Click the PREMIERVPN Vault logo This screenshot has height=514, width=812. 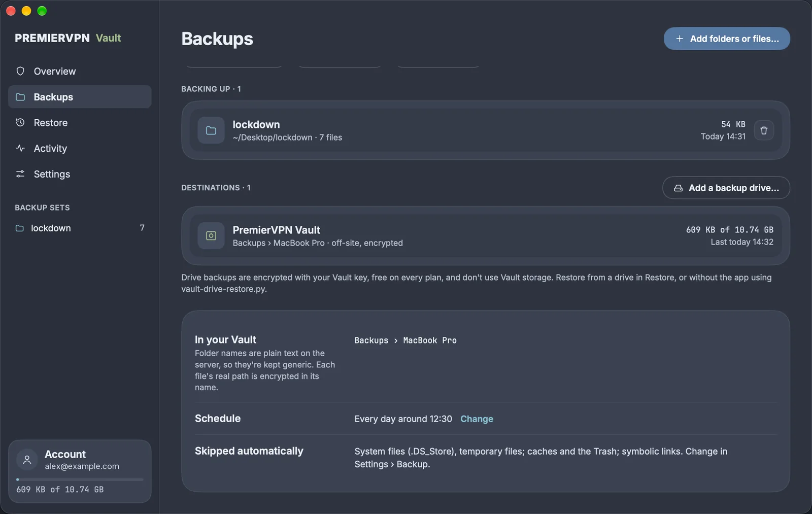68,38
